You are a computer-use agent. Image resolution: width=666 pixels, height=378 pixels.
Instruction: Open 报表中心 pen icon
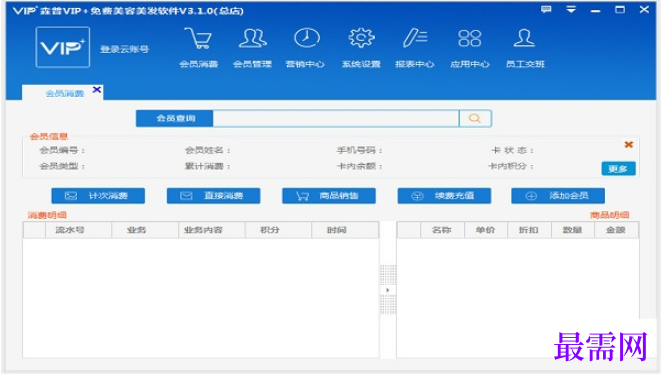point(415,38)
